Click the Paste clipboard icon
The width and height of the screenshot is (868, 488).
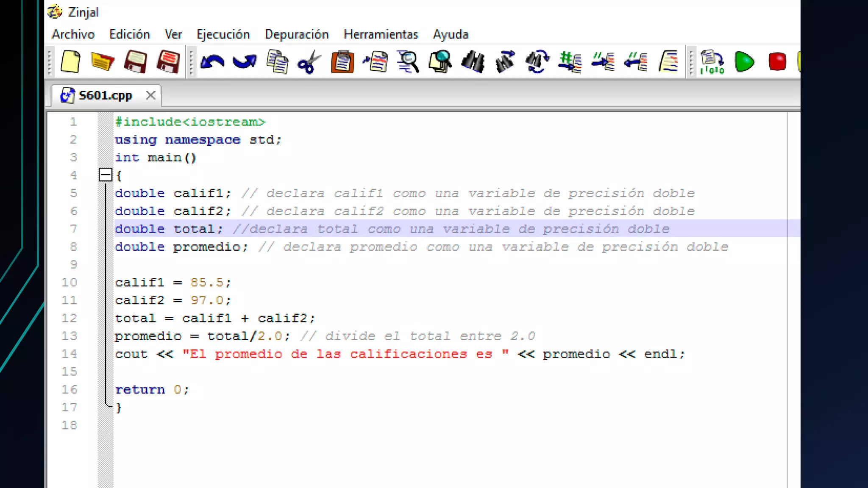[x=342, y=62]
